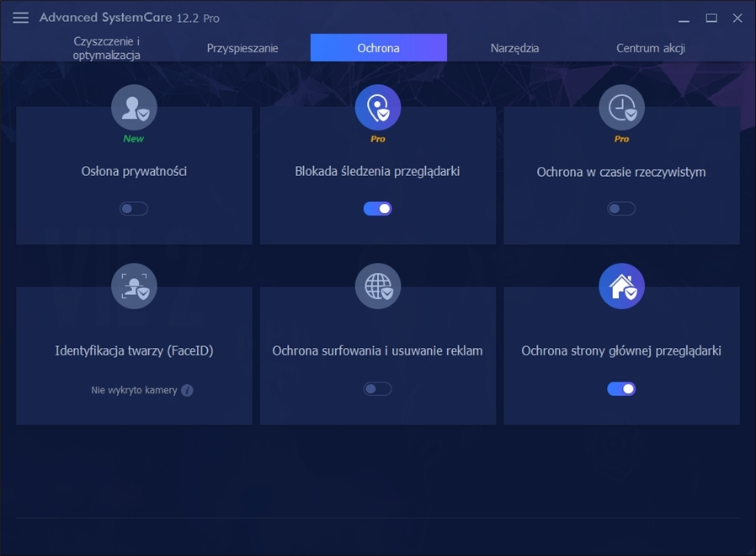Open the Centrum akcji tab

coord(650,48)
